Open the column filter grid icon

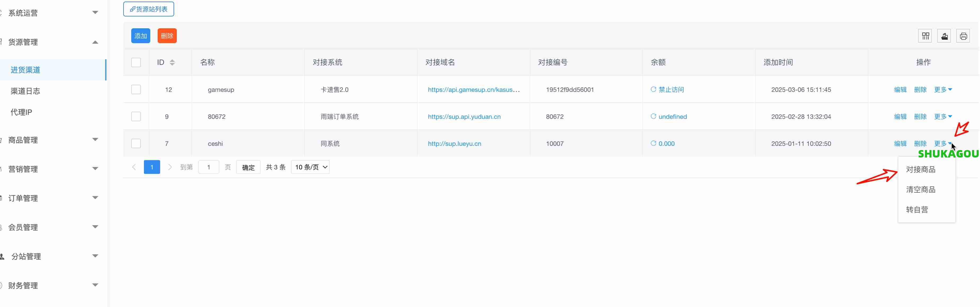925,36
